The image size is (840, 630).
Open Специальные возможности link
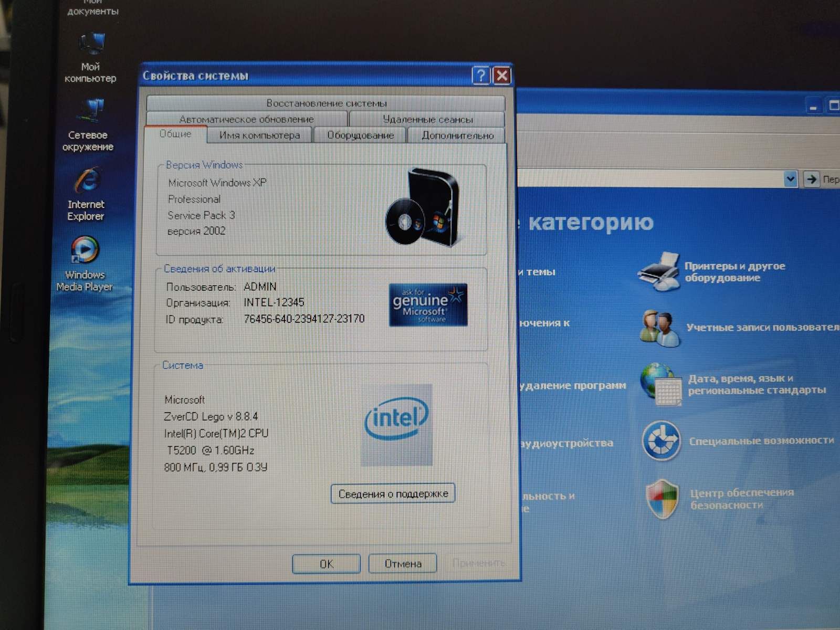tap(761, 440)
